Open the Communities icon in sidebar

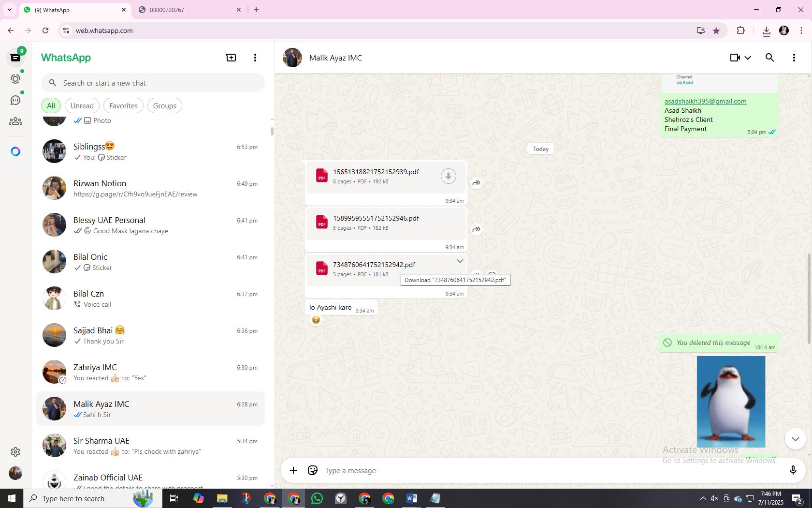(x=15, y=121)
